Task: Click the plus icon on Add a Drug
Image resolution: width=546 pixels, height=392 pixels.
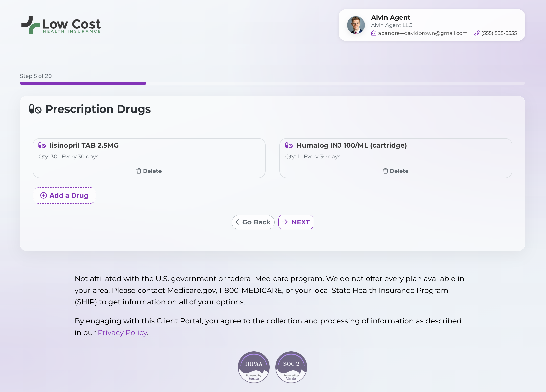Action: (43, 195)
